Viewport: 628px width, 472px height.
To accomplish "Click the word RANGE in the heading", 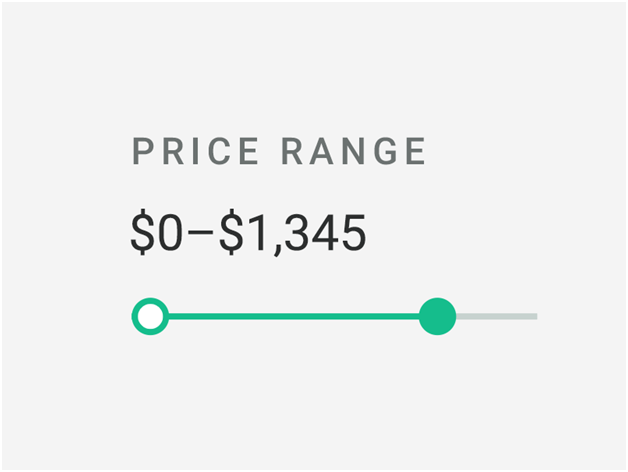I will [353, 151].
